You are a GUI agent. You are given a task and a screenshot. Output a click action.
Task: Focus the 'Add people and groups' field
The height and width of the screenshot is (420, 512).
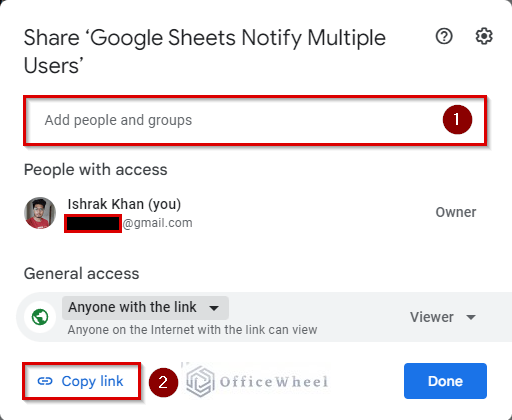(x=255, y=120)
